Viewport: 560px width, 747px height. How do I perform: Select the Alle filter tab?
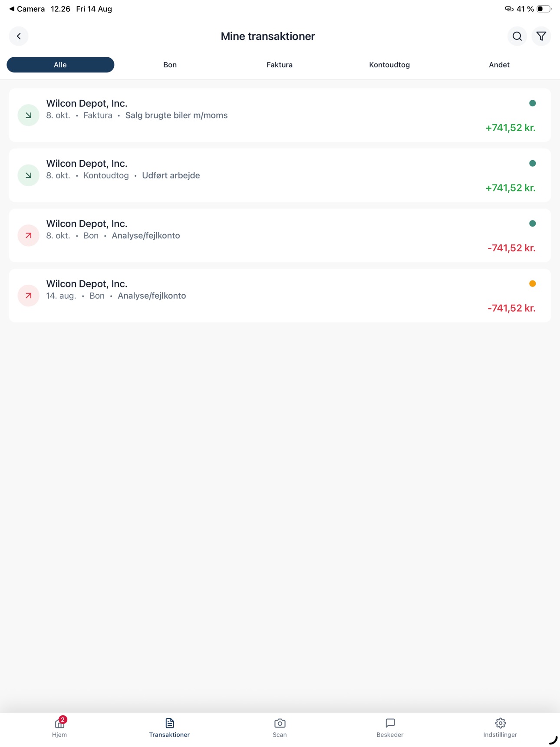coord(60,65)
